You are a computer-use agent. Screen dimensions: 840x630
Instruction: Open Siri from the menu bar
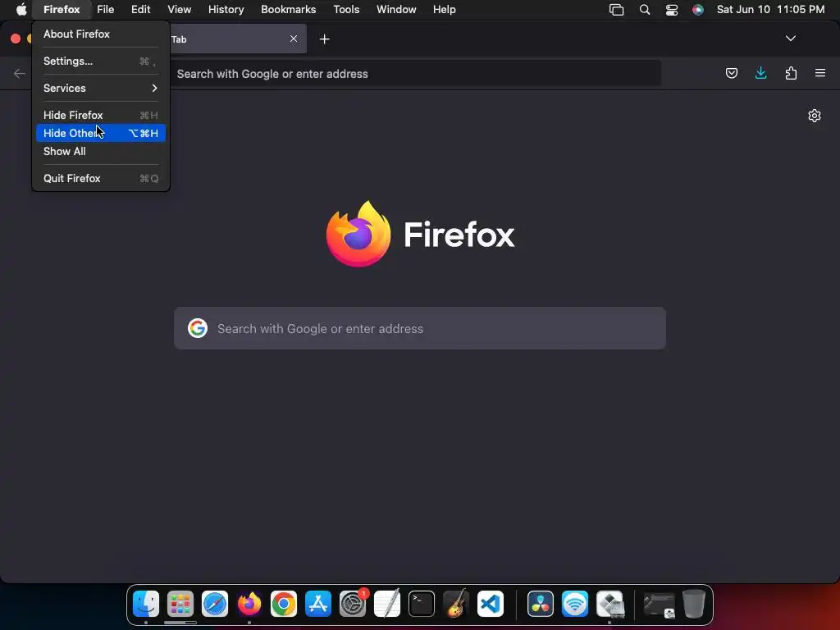[697, 10]
